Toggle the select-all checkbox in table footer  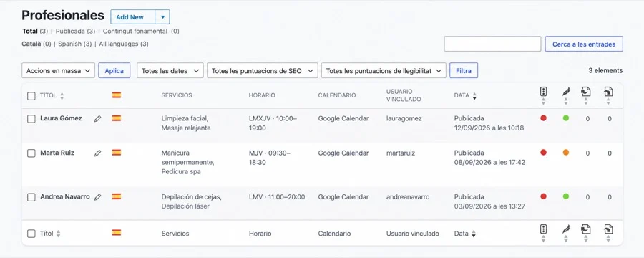click(x=31, y=234)
